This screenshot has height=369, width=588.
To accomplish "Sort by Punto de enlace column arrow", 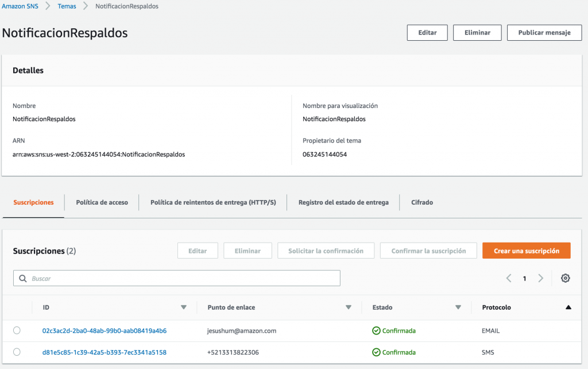I will (x=349, y=307).
